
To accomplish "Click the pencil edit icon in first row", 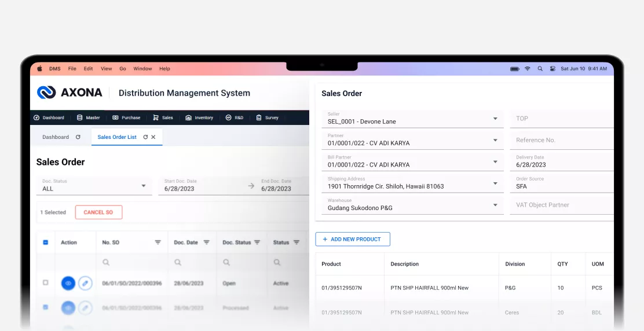I will [x=85, y=284].
